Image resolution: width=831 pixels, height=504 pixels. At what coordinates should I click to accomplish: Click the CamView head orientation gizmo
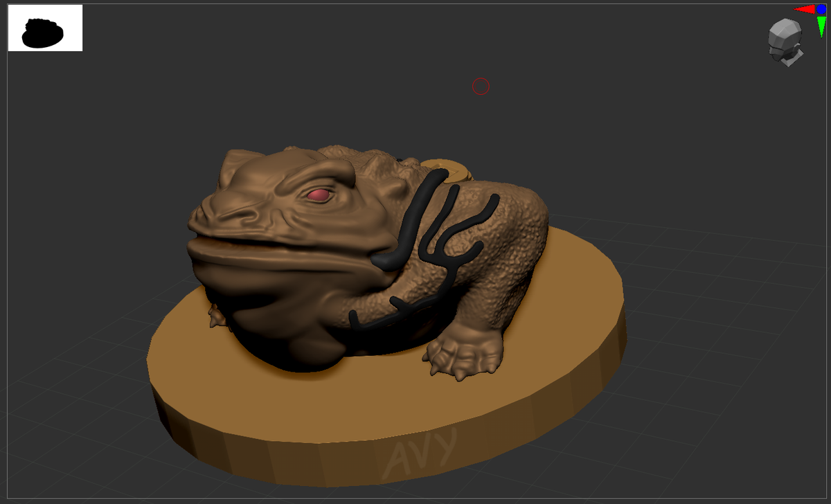tap(785, 42)
